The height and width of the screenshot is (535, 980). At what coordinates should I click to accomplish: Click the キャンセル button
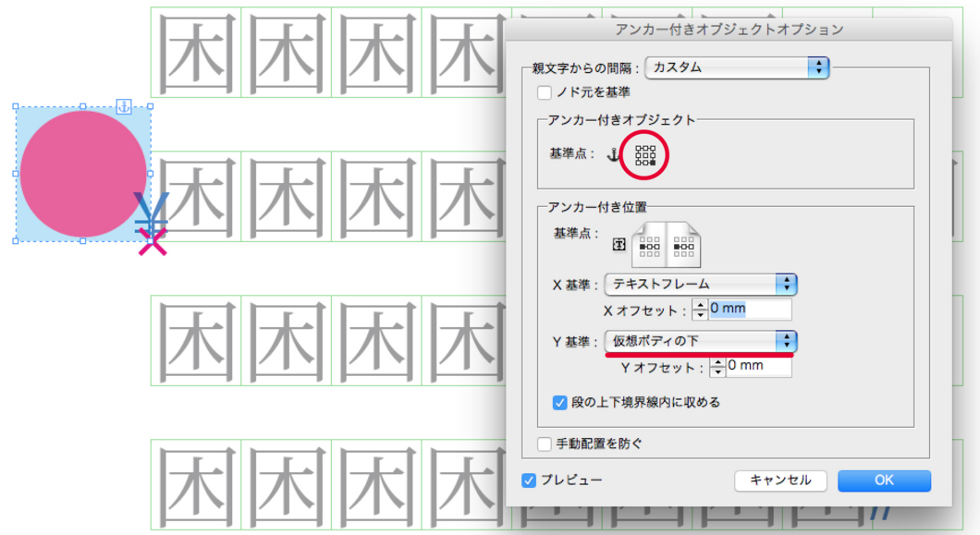(x=780, y=480)
